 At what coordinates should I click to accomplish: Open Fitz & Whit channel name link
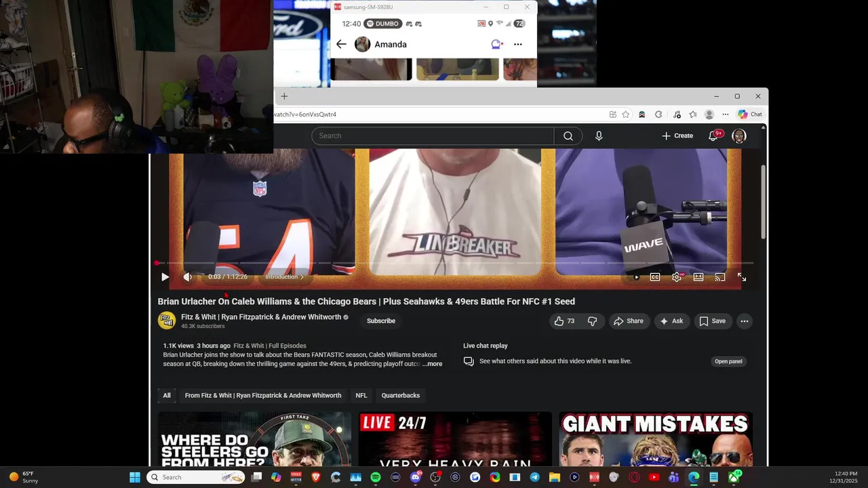(261, 317)
